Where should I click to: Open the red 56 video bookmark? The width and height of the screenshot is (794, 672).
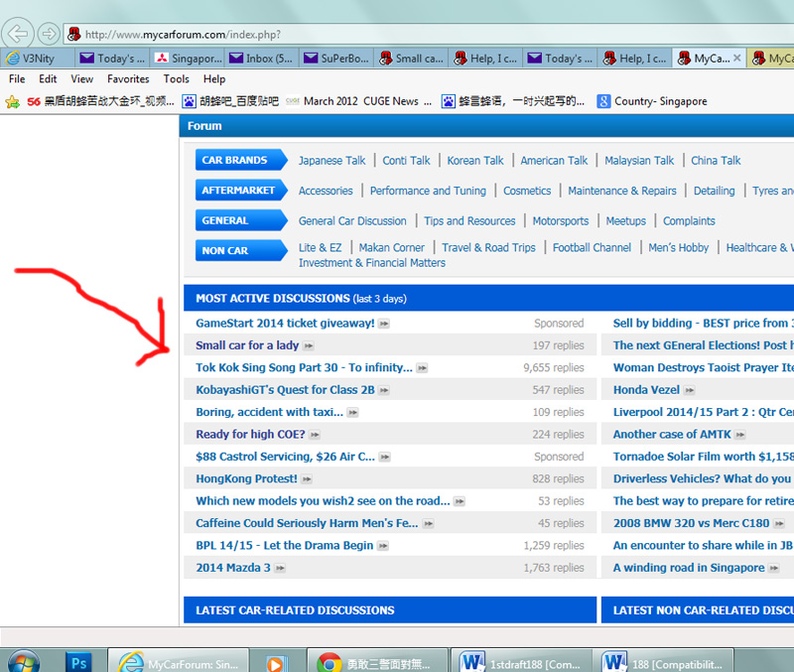point(100,101)
